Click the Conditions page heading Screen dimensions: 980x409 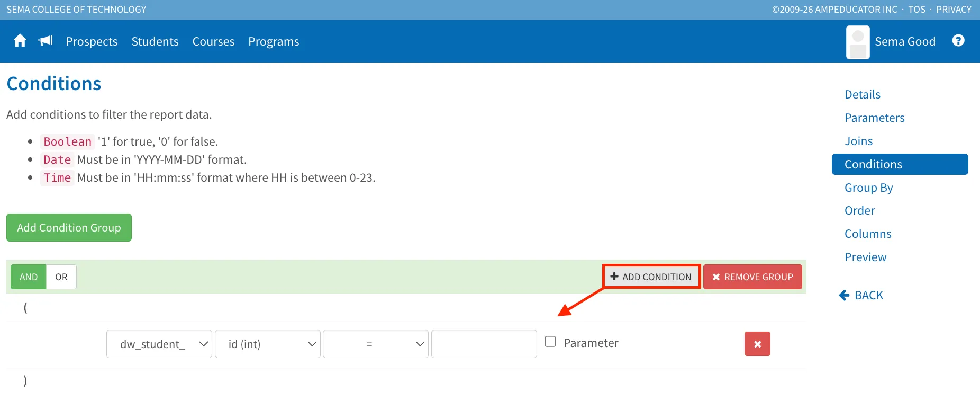click(x=54, y=84)
